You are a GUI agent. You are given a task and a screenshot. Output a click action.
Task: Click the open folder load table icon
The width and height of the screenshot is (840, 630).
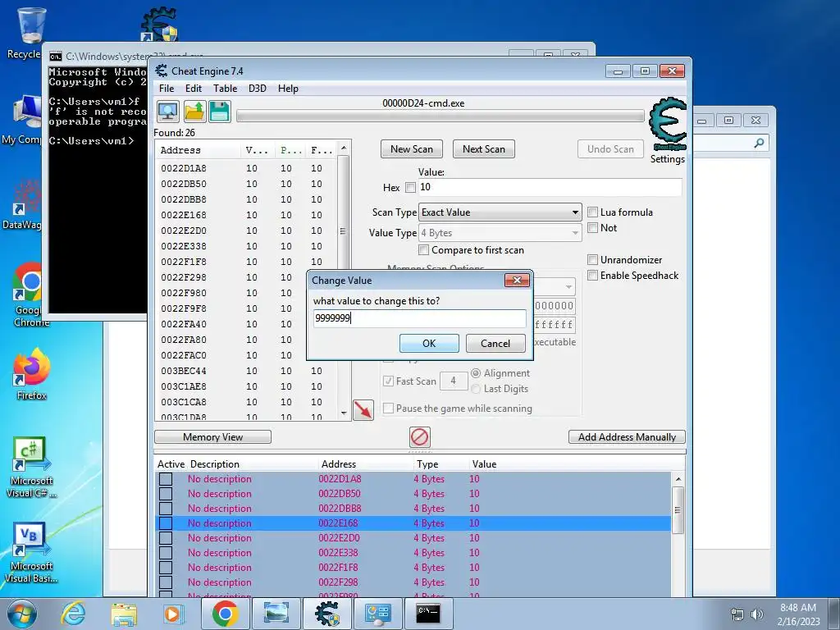pos(194,112)
